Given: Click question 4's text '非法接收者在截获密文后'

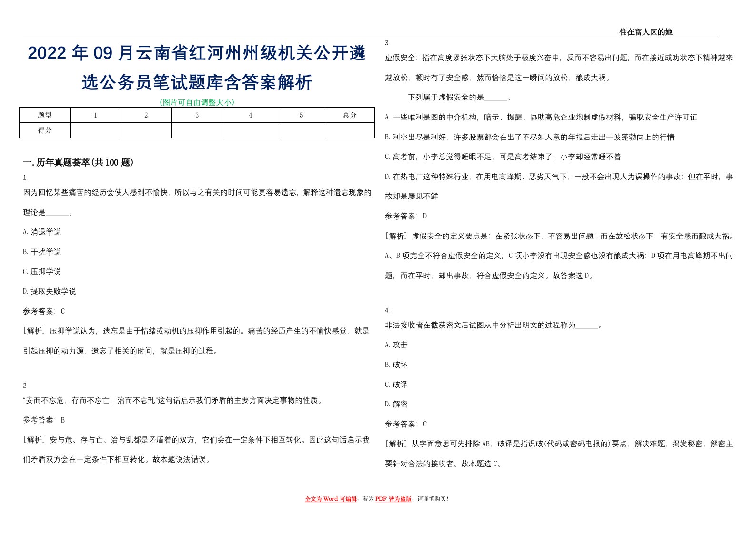Looking at the screenshot, I should 494,326.
